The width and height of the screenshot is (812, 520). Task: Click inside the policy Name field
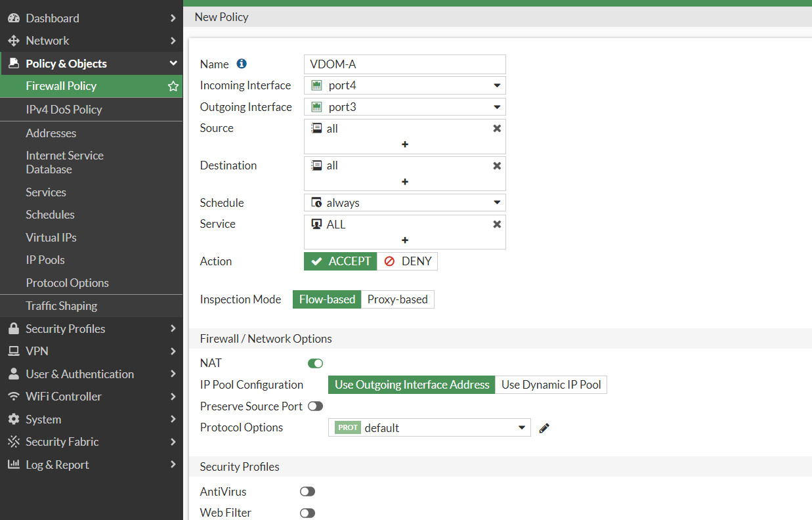click(x=404, y=64)
